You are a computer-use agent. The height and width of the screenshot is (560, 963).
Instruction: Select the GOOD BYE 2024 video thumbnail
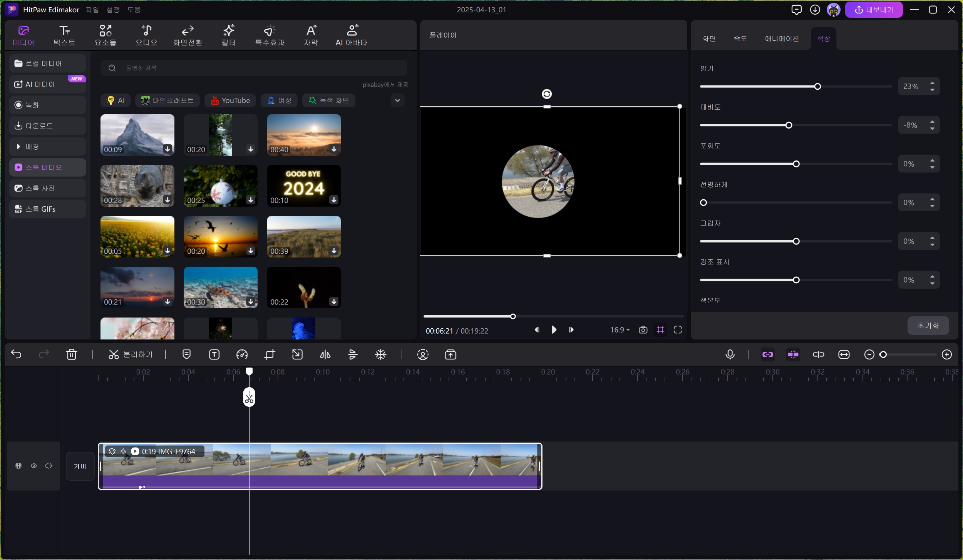click(303, 186)
